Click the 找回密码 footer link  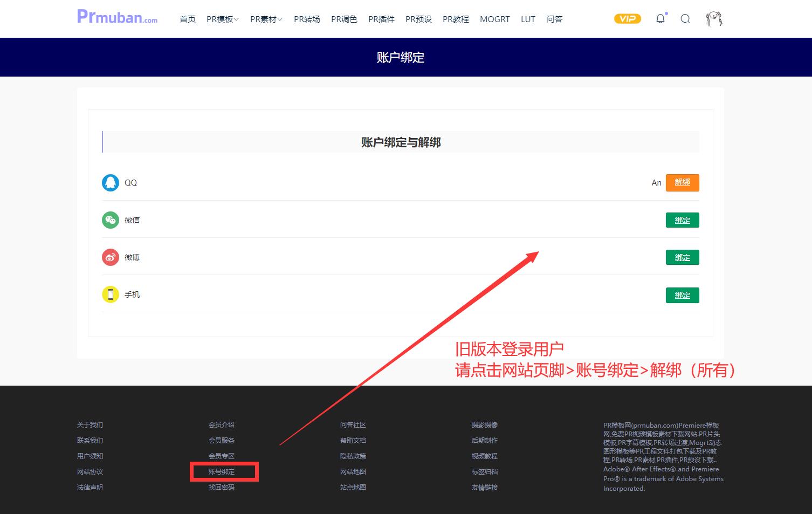click(222, 487)
